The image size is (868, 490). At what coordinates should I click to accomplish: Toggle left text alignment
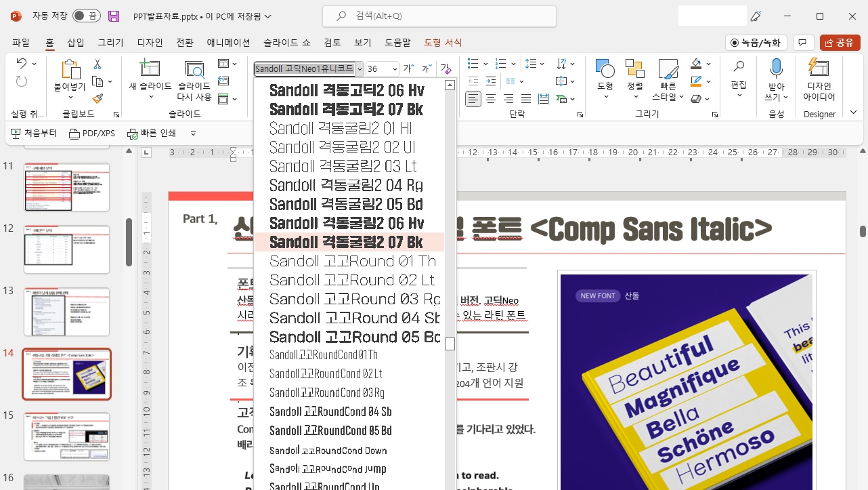tap(473, 99)
